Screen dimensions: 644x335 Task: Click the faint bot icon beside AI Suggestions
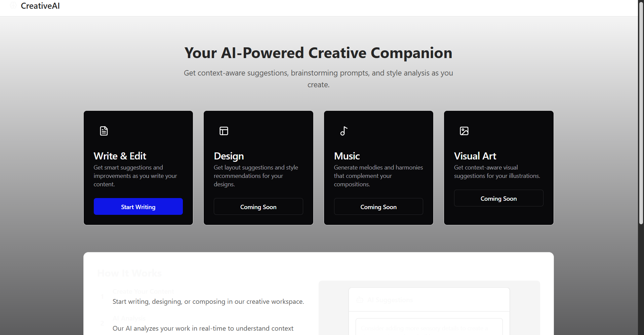tap(360, 300)
